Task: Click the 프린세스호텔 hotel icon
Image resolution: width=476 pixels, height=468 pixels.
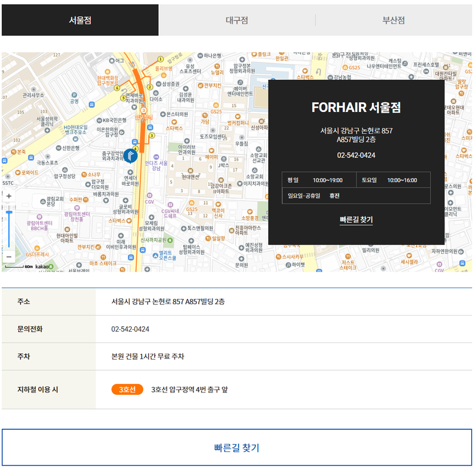Action: 426,71
